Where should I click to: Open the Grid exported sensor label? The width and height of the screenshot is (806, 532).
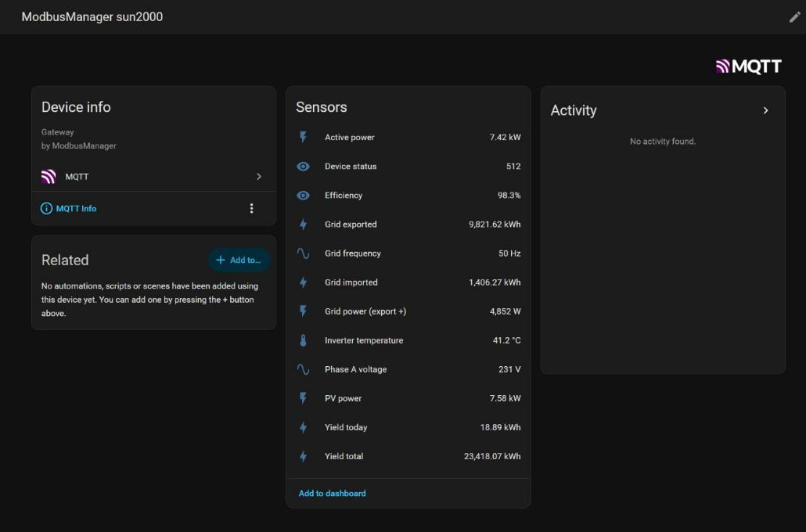(x=351, y=225)
